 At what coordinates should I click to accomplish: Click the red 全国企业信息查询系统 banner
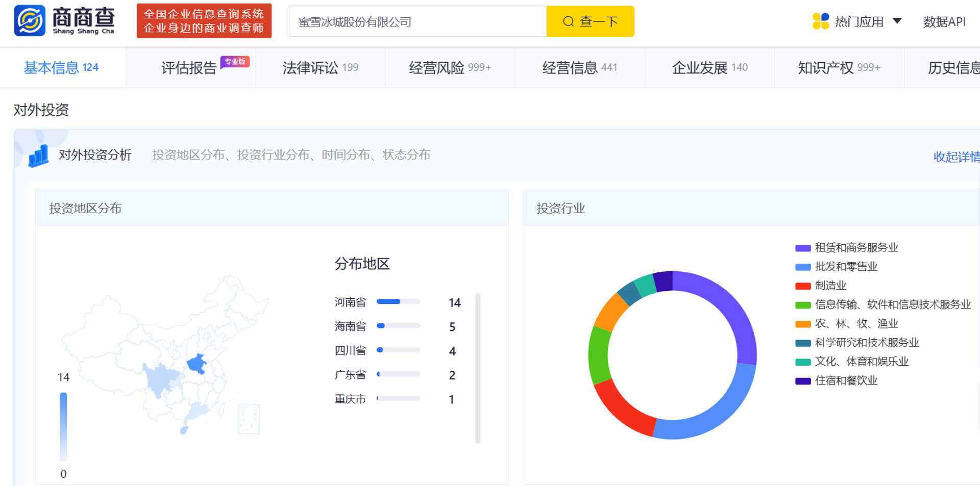(204, 21)
